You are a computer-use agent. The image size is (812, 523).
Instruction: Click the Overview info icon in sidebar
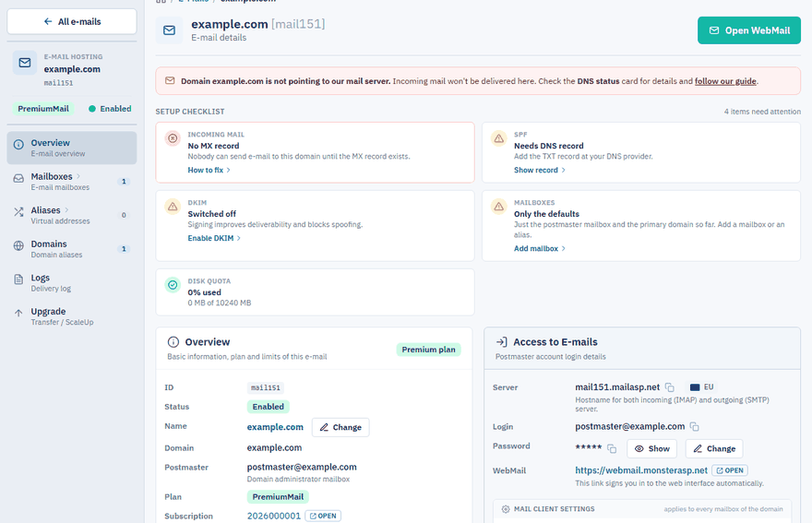coord(18,145)
